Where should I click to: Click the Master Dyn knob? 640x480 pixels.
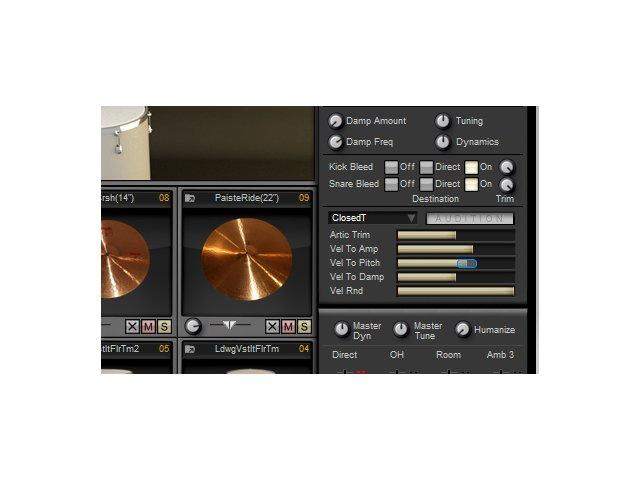coord(342,329)
